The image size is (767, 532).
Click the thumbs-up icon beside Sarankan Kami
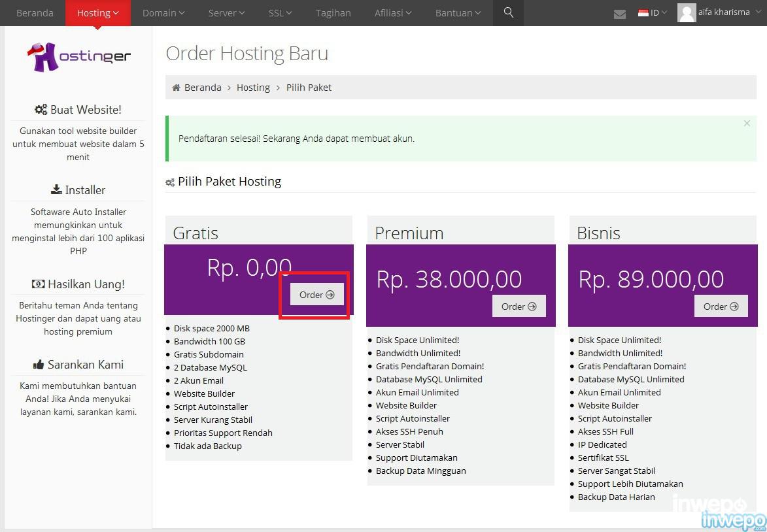(x=39, y=365)
